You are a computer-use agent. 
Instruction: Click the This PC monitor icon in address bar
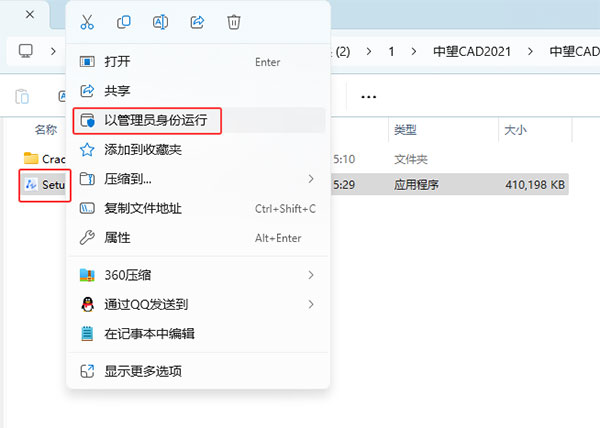26,51
